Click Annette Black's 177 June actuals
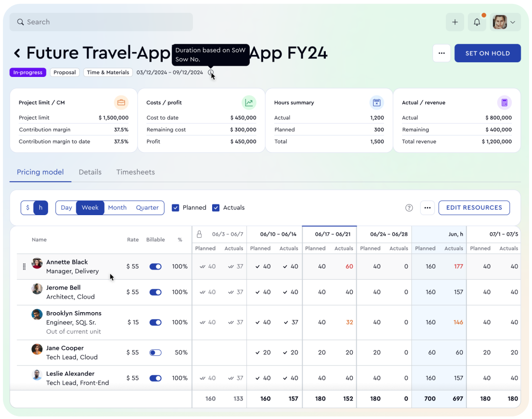 pos(459,267)
